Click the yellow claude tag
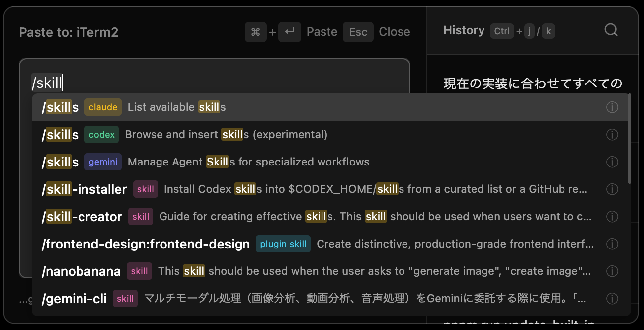Viewport: 644px width, 330px height. click(103, 107)
